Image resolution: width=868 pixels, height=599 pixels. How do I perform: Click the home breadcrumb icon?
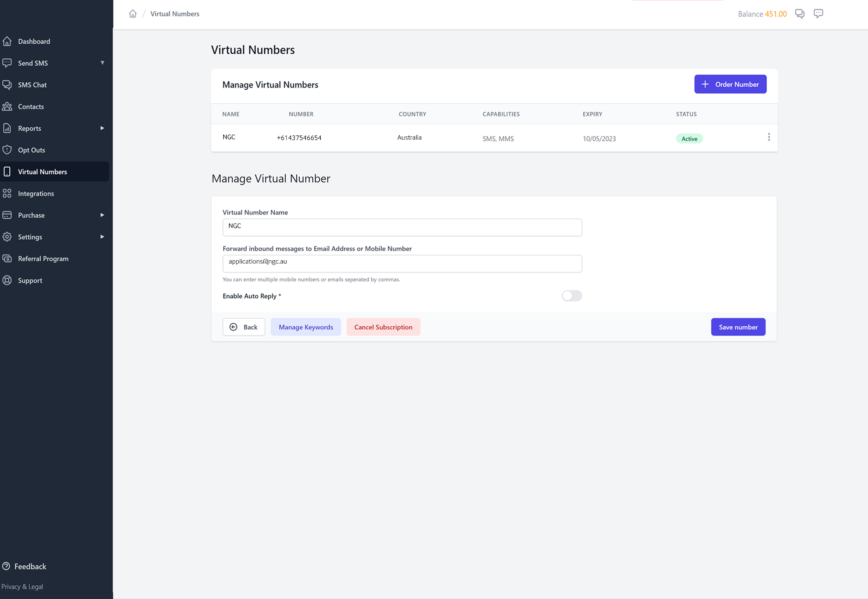click(x=133, y=14)
